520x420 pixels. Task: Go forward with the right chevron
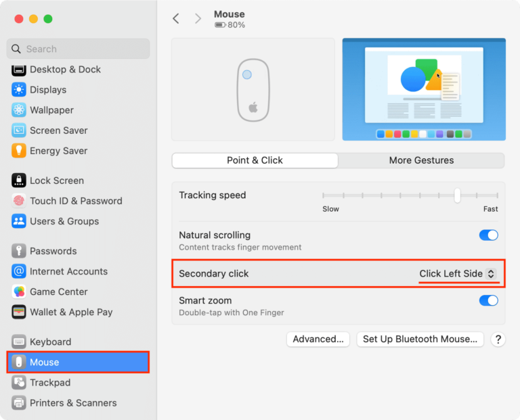[x=198, y=18]
